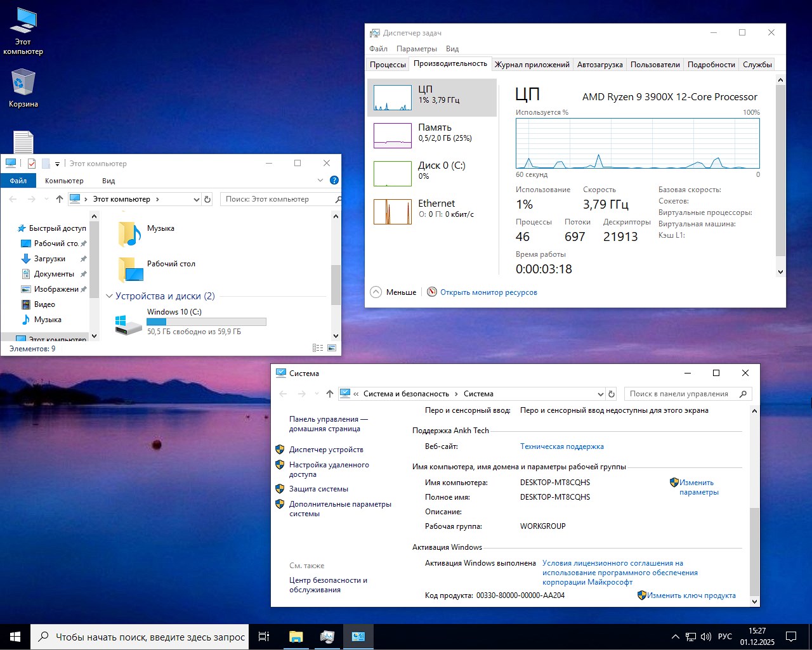Image resolution: width=812 pixels, height=650 pixels.
Task: Open the Техническая поддержка link
Action: tap(561, 446)
